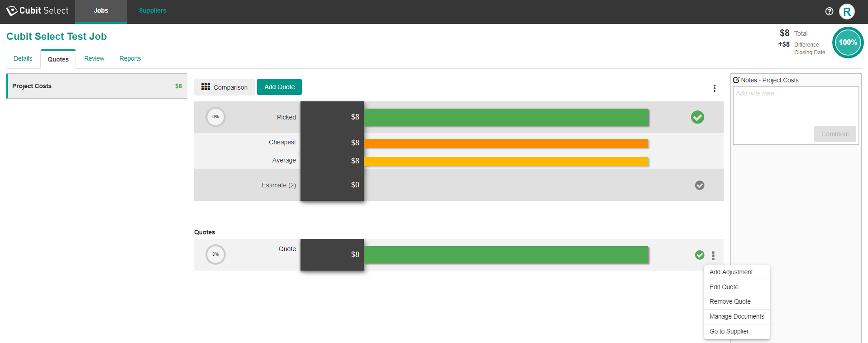Select Manage Documents in the menu
868x343 pixels.
[x=737, y=316]
